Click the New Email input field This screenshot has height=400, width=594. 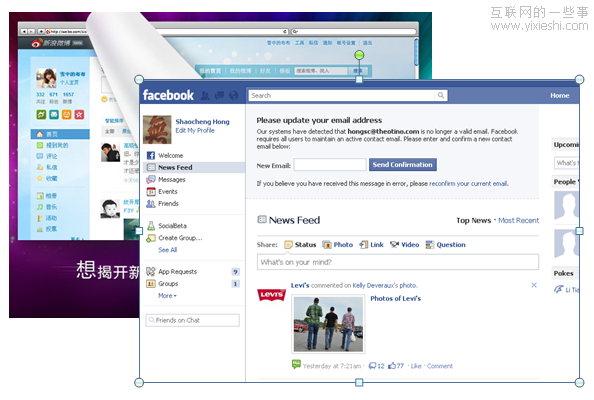(x=330, y=165)
